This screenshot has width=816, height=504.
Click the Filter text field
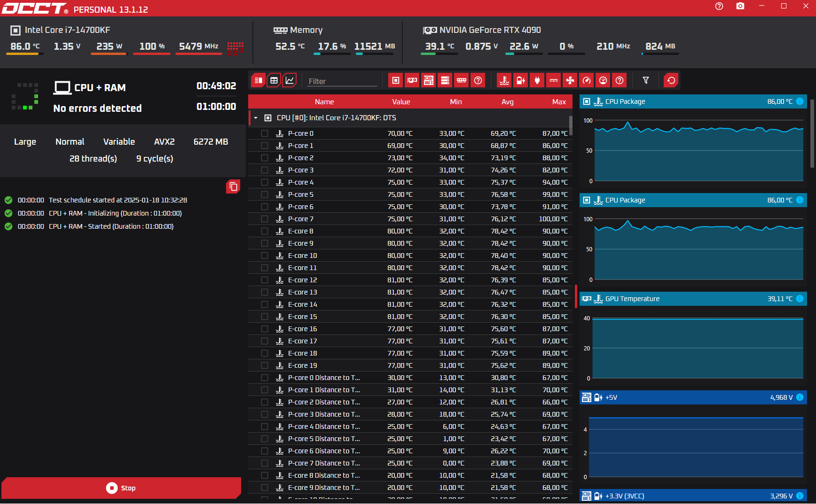pos(342,81)
